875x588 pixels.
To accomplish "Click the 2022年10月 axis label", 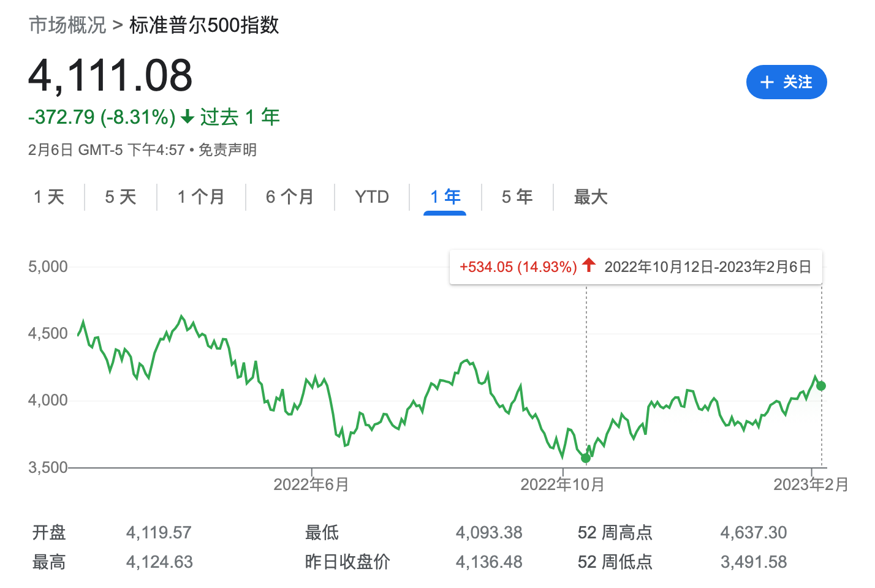I will pos(562,484).
